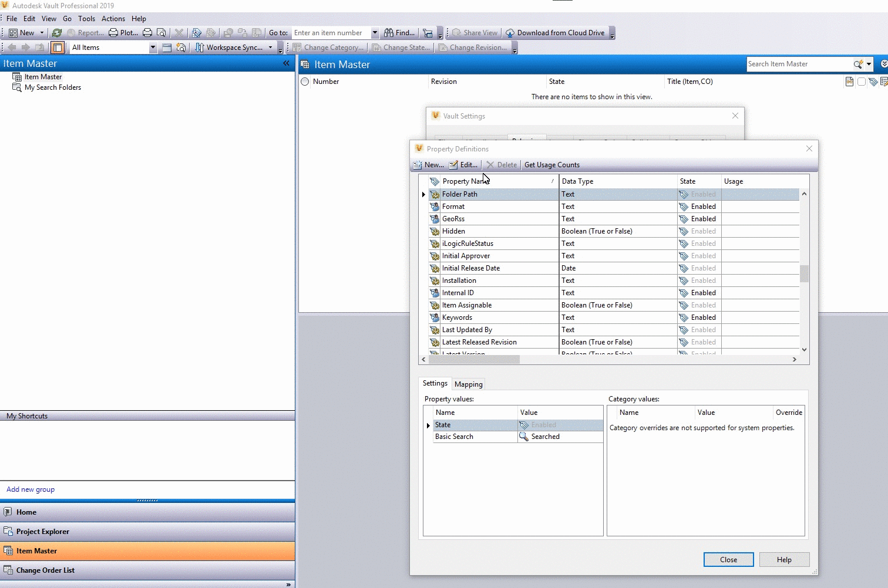Open the Change Order List navigation section
The height and width of the screenshot is (588, 888).
[147, 570]
